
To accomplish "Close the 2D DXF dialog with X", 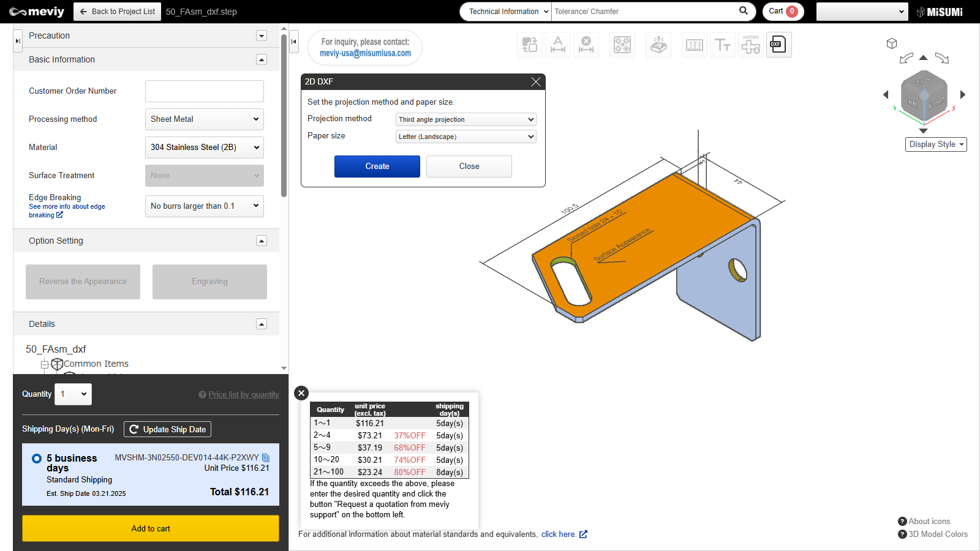I will coord(536,81).
